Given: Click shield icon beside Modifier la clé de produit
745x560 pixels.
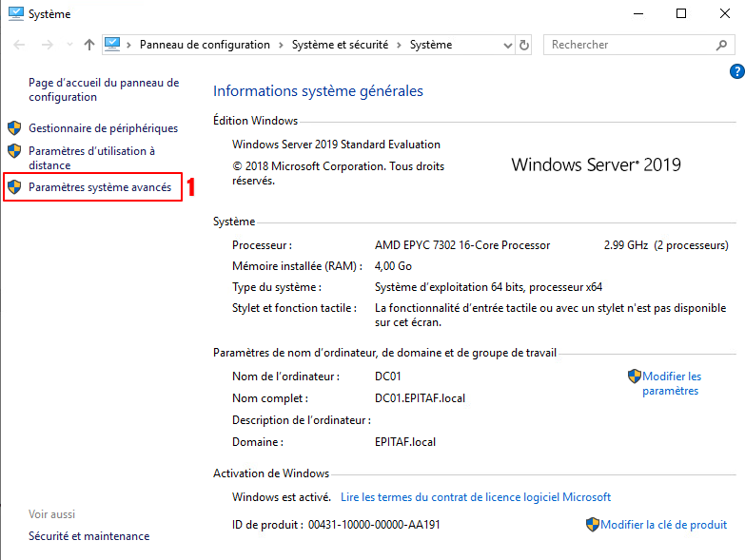Looking at the screenshot, I should click(592, 525).
